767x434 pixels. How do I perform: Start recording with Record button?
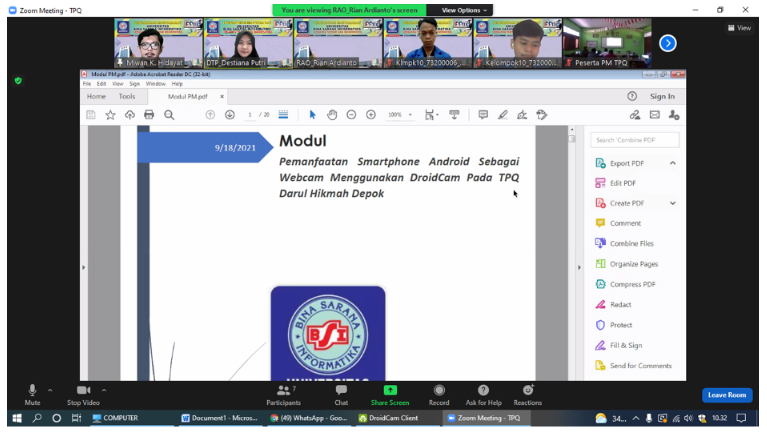439,395
